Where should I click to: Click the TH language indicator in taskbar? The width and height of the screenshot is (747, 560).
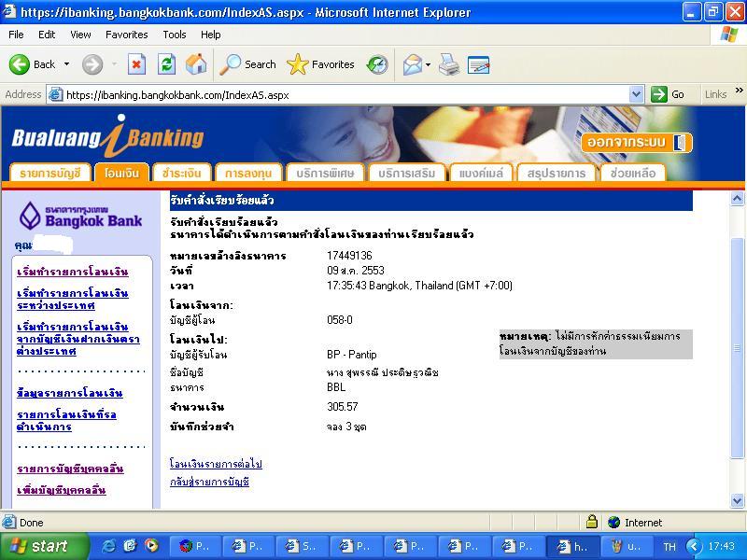point(669,547)
